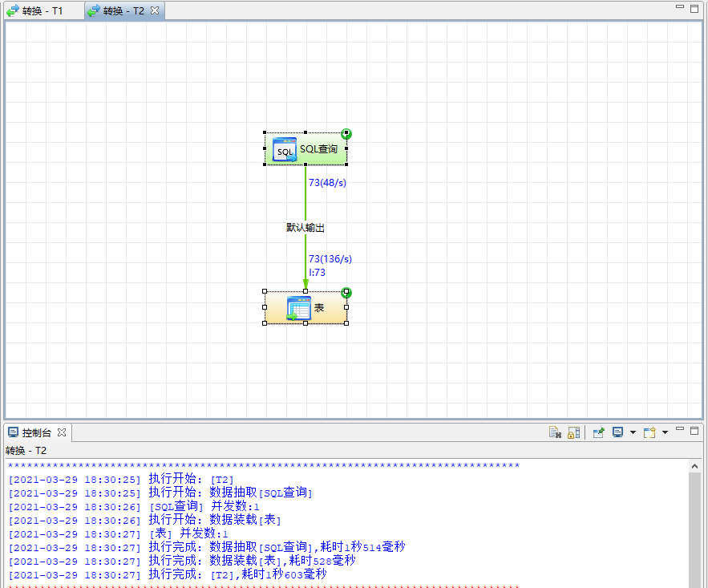Click green status indicator on SQL查询 step
Screen dimensions: 708x588
click(x=346, y=134)
